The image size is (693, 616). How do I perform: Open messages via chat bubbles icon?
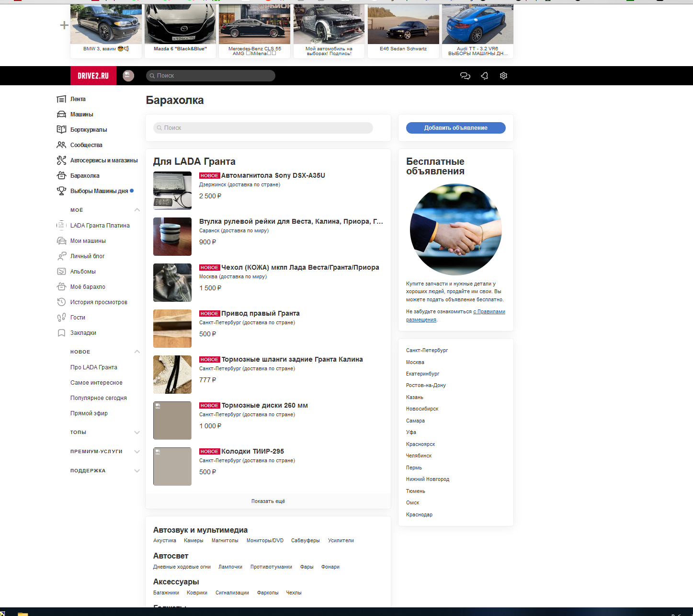[x=465, y=76]
